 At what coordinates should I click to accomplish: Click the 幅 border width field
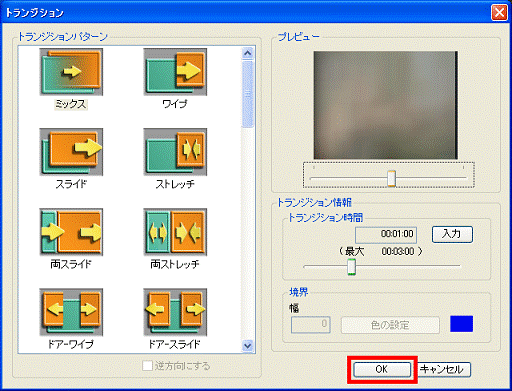(311, 325)
